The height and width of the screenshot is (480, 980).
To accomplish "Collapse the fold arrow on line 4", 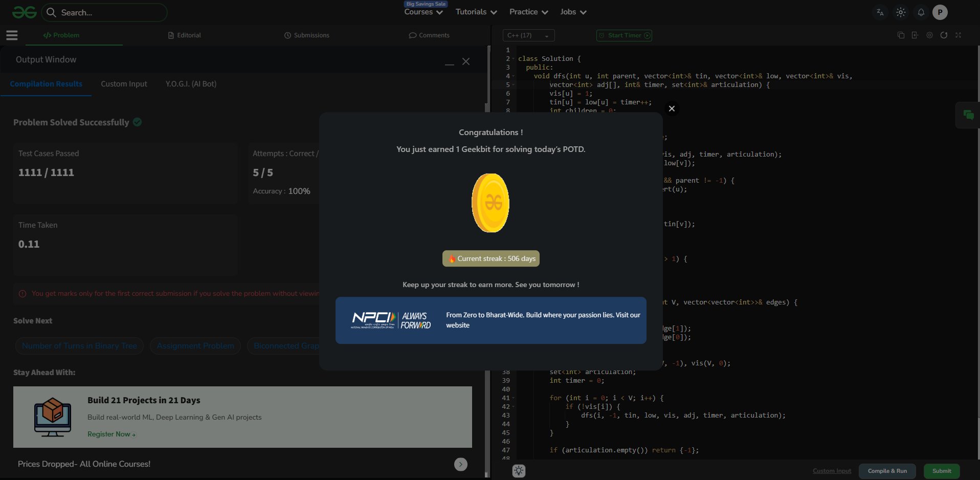I will [x=513, y=76].
